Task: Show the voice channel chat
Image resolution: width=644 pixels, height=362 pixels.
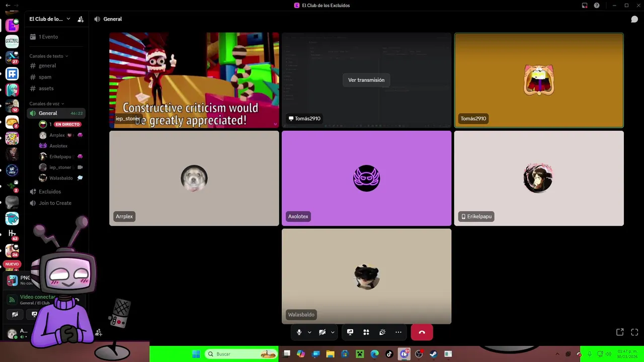Action: click(634, 19)
